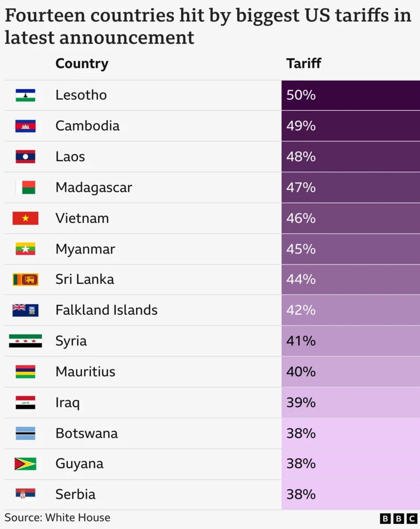Click the 42% Falkland Islands tariff cell
The image size is (420, 529).
pos(351,310)
